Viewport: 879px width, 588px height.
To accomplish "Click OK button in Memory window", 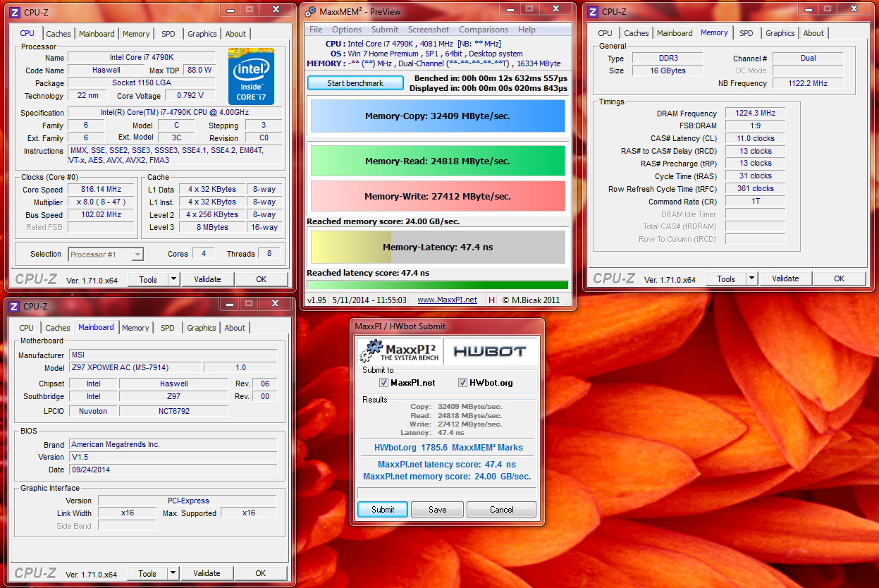I will tap(839, 278).
